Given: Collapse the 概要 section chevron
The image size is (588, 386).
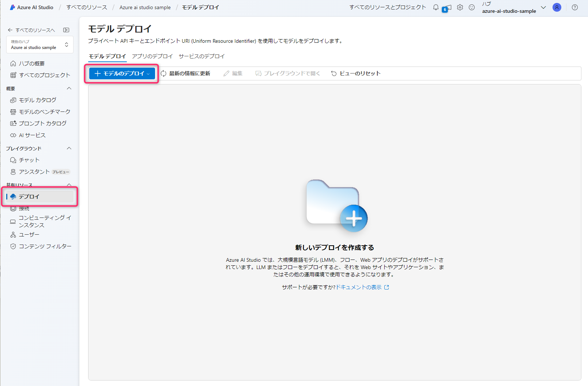Looking at the screenshot, I should point(69,88).
